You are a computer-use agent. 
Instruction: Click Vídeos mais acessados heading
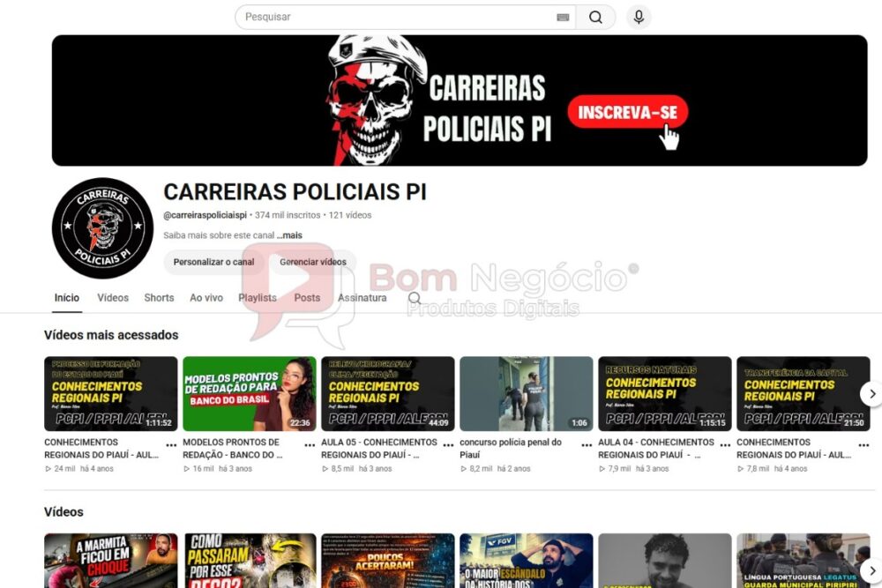click(x=111, y=335)
